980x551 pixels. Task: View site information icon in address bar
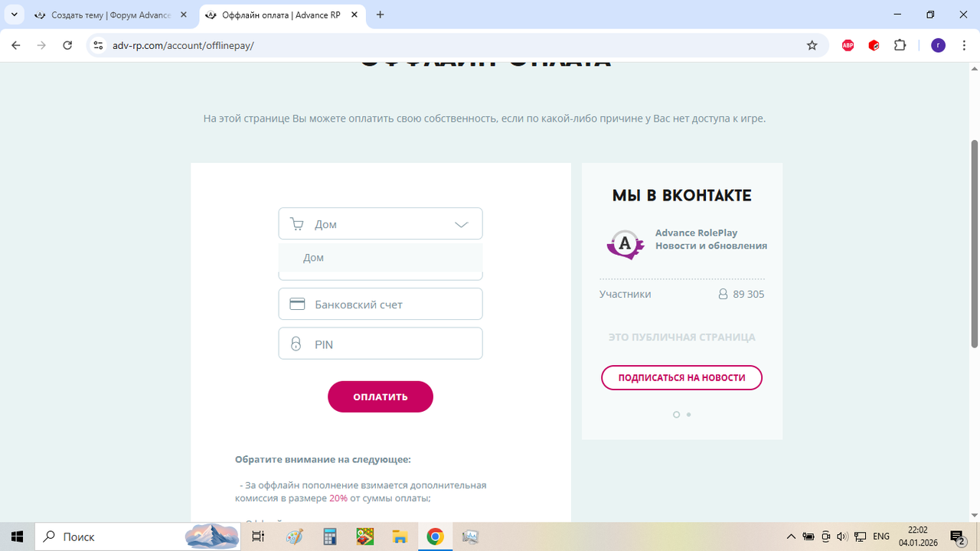(97, 45)
